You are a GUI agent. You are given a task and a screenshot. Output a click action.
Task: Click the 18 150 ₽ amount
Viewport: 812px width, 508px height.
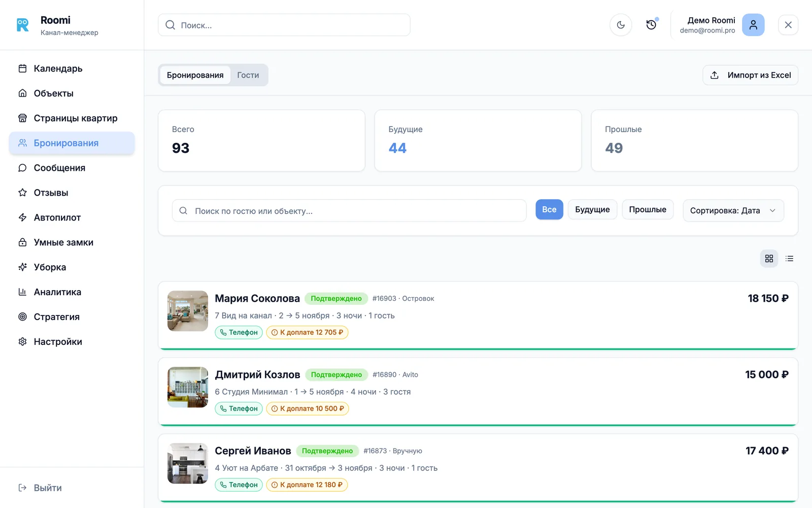pyautogui.click(x=768, y=299)
